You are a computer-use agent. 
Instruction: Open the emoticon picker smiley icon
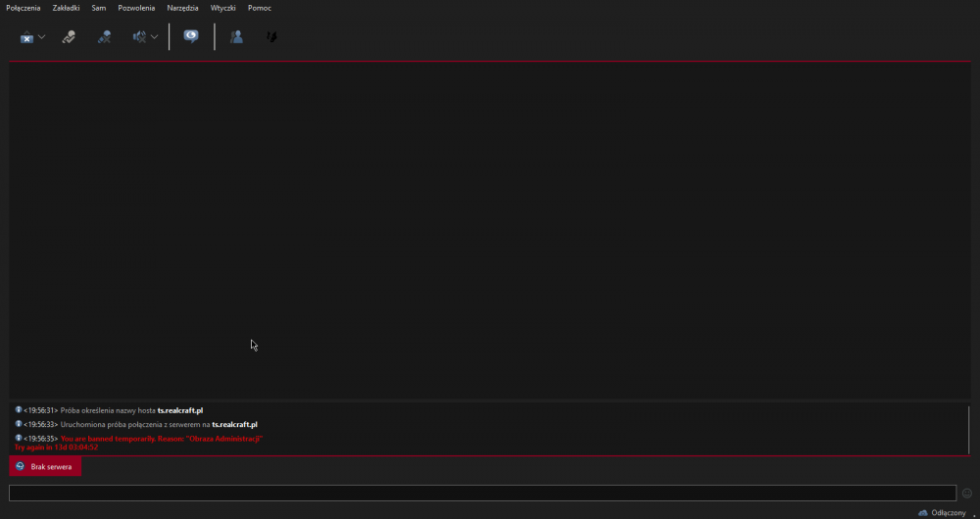tap(967, 494)
